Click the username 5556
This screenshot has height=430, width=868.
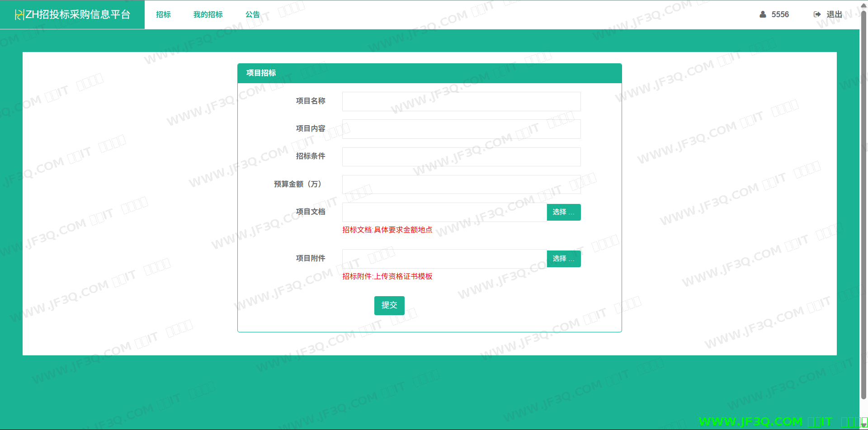[780, 14]
